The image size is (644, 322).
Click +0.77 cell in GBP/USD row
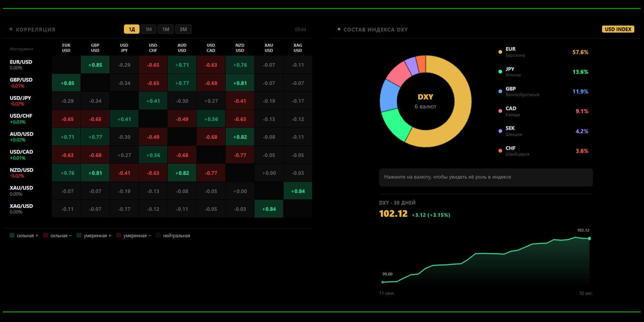pos(182,83)
